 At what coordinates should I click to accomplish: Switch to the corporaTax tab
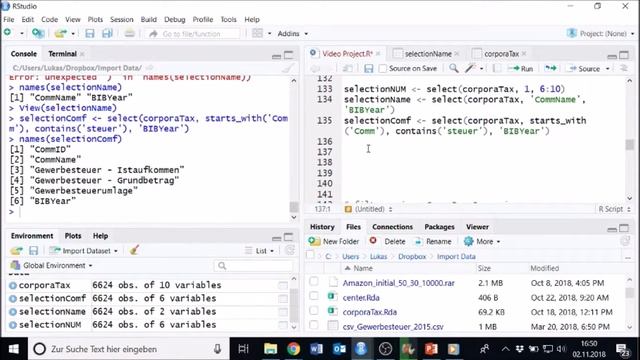(501, 54)
